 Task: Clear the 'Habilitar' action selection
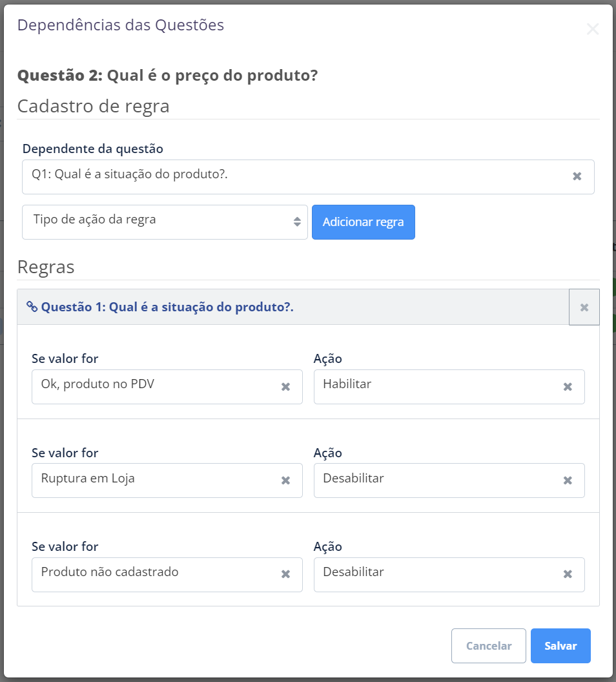[x=568, y=387]
